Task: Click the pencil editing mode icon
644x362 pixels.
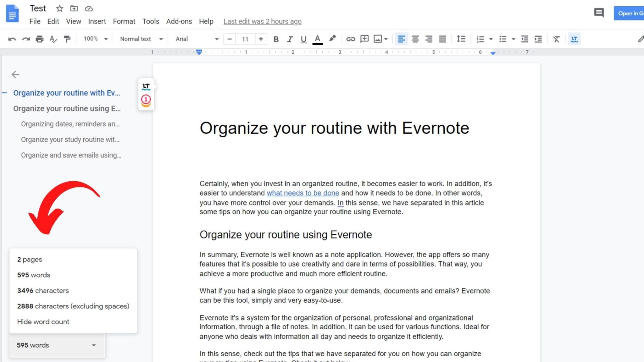Action: pyautogui.click(x=641, y=39)
